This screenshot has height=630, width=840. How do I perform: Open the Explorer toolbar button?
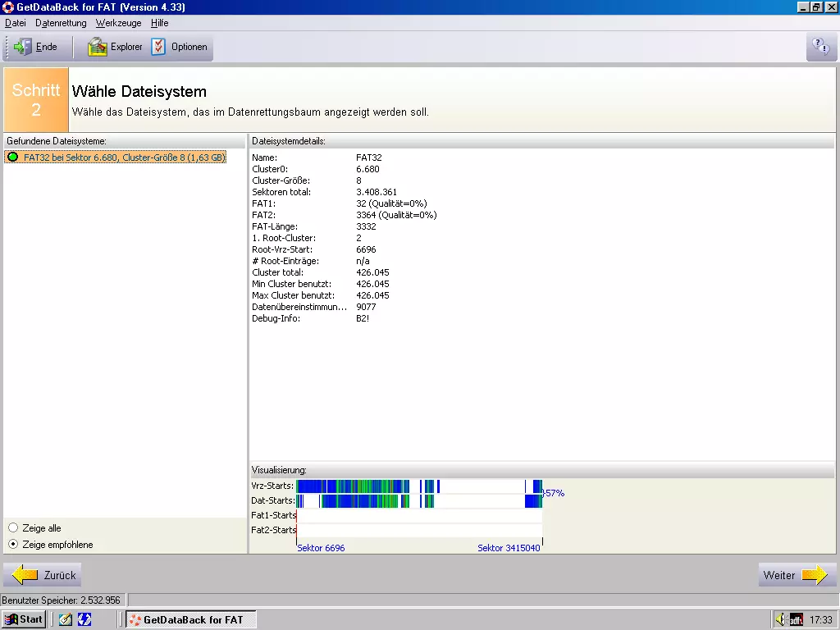(115, 47)
